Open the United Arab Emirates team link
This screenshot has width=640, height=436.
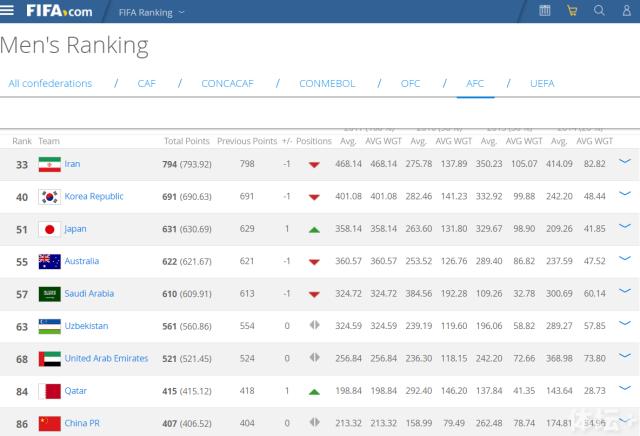(x=106, y=359)
